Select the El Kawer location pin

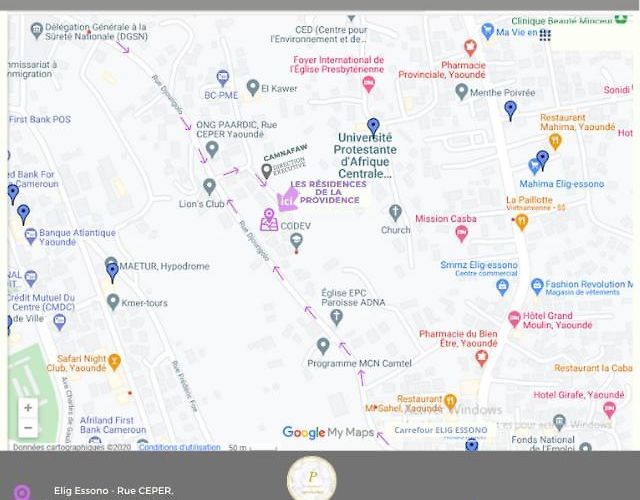coord(253,87)
